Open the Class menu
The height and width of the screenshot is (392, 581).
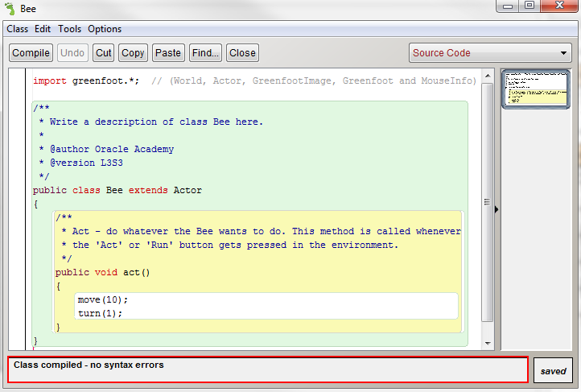17,29
